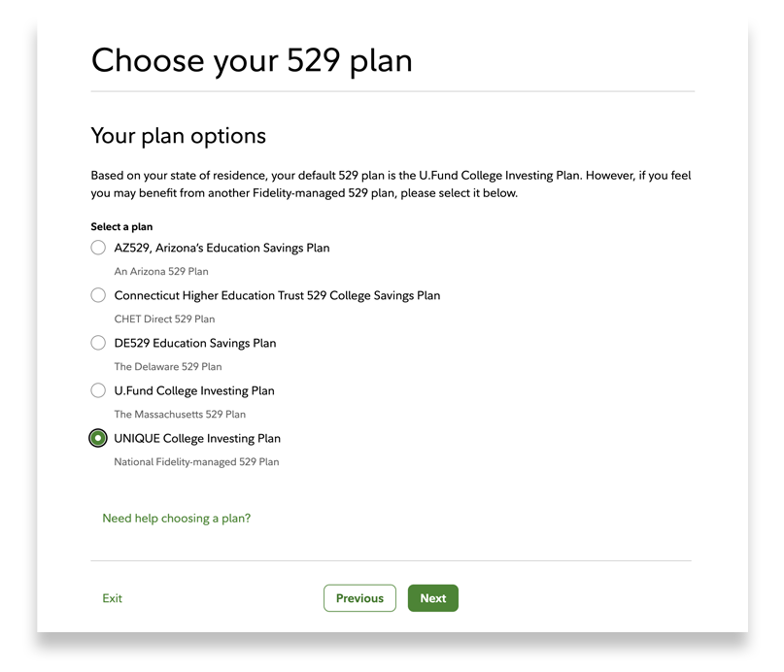The width and height of the screenshot is (784, 672).
Task: Click the Select a plan heading
Action: [121, 225]
